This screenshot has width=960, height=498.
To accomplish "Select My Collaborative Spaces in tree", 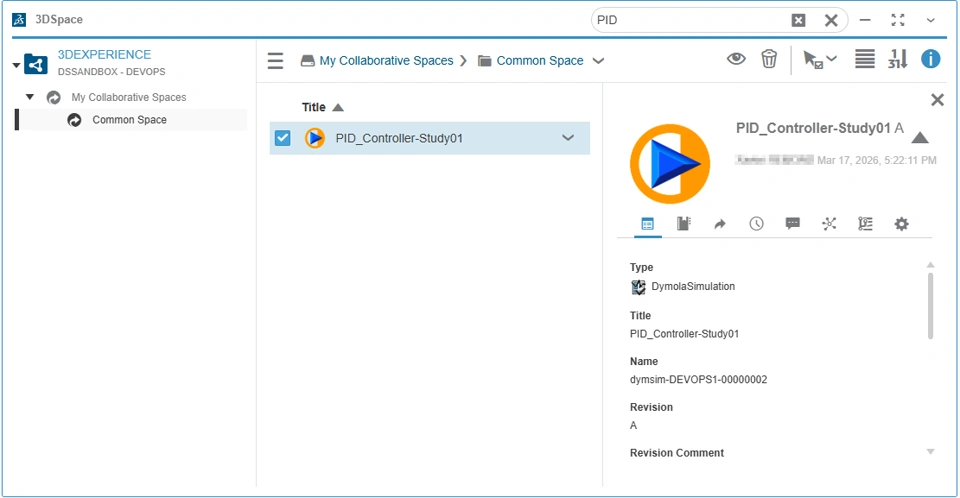I will pyautogui.click(x=129, y=97).
